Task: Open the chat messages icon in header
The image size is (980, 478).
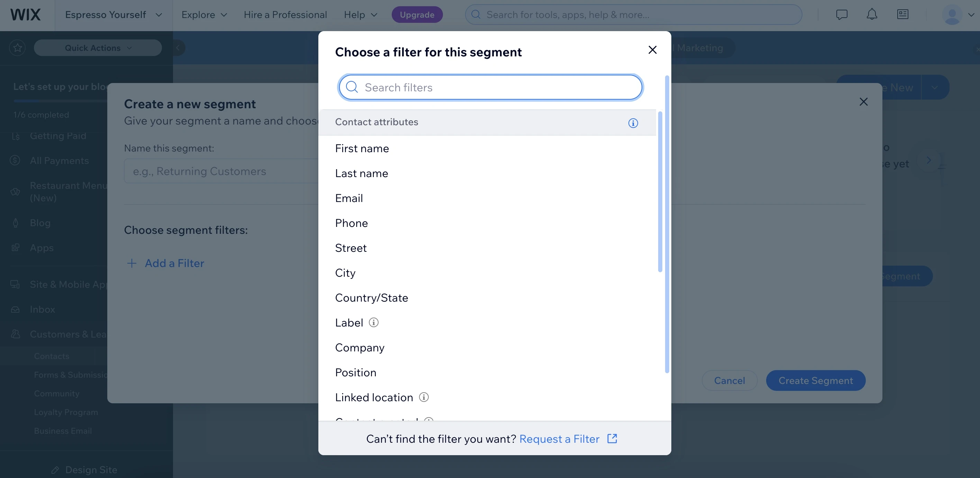Action: click(841, 15)
